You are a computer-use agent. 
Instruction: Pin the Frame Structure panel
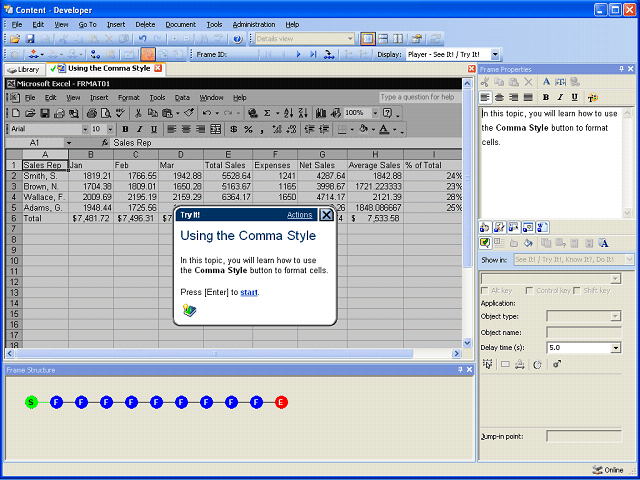click(x=460, y=370)
